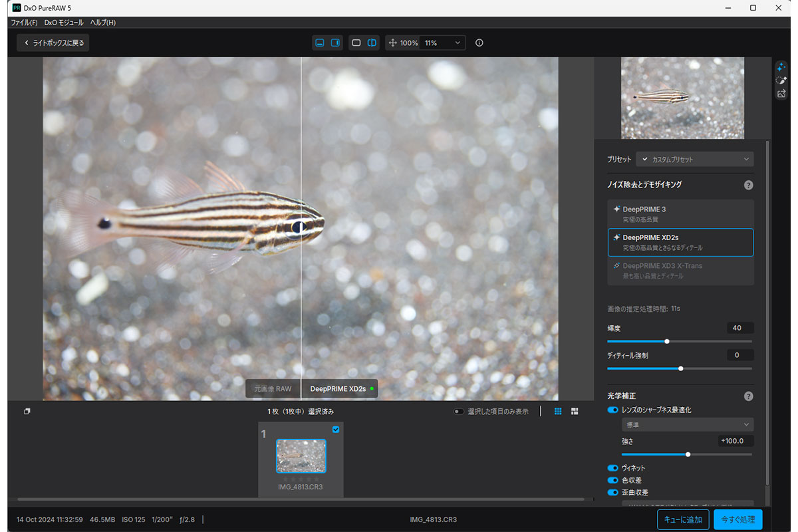798x532 pixels.
Task: Select the split compare view icon
Action: tap(372, 43)
